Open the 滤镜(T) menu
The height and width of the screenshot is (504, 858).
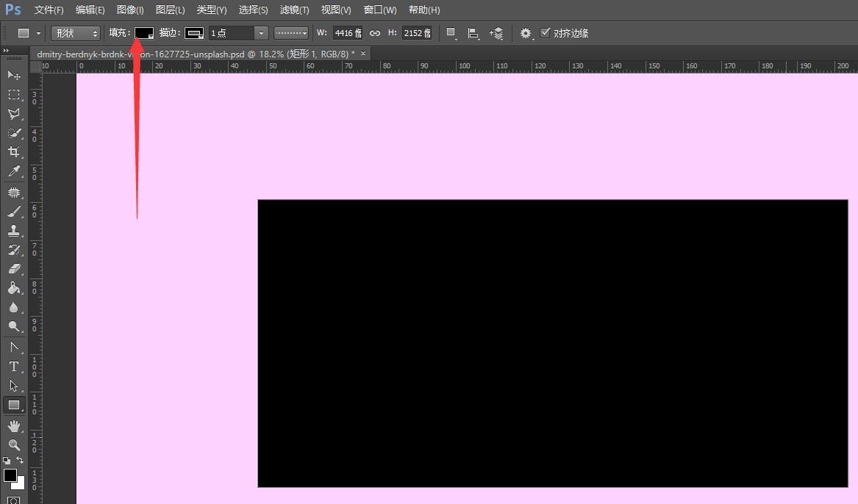click(294, 10)
